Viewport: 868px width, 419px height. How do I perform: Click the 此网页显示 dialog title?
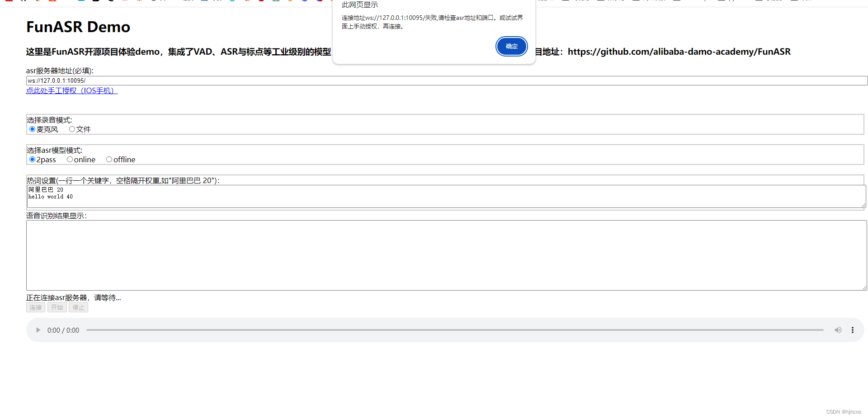click(x=360, y=5)
